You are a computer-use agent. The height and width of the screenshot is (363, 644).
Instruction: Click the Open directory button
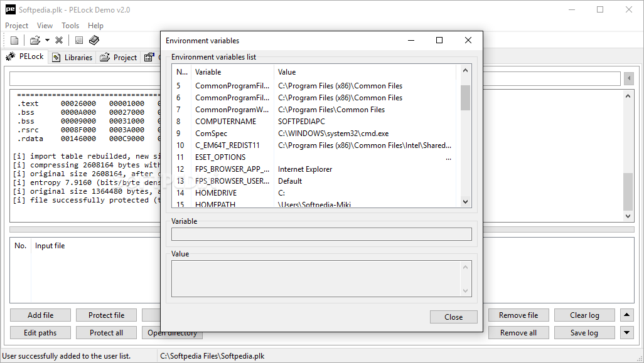[x=173, y=334]
